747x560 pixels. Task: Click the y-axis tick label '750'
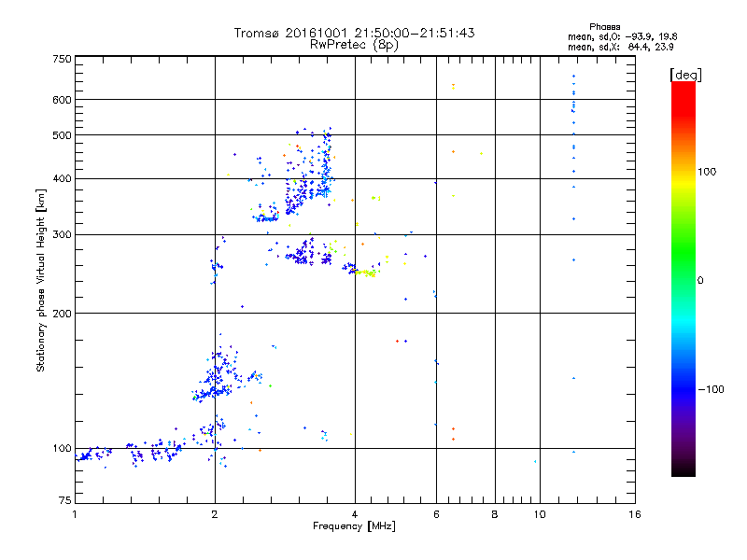(x=62, y=59)
